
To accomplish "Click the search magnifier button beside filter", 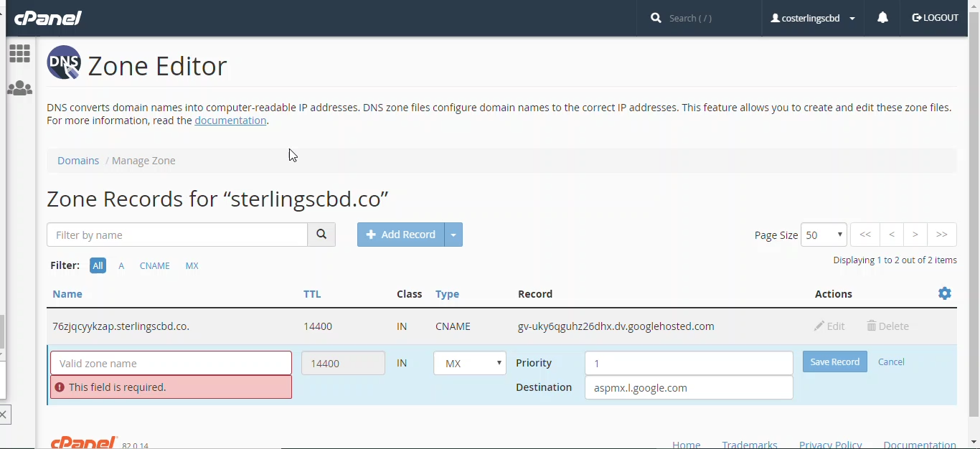I will (x=321, y=235).
